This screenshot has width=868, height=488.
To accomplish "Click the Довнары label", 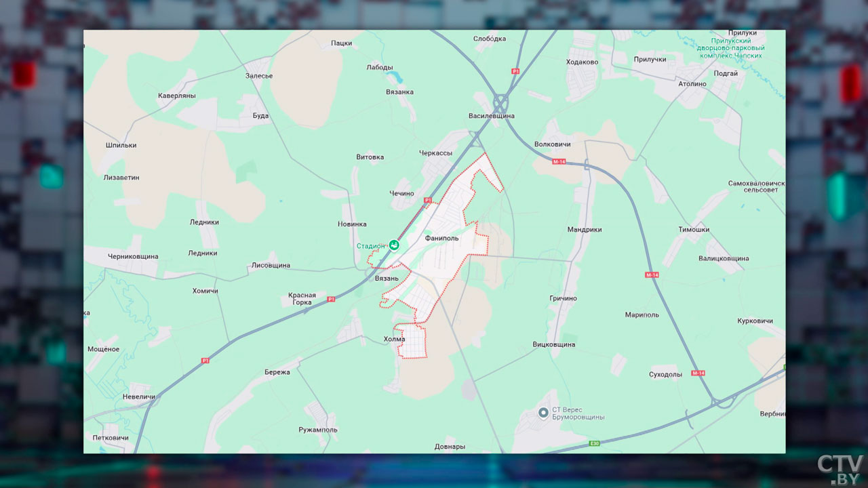I will [450, 447].
